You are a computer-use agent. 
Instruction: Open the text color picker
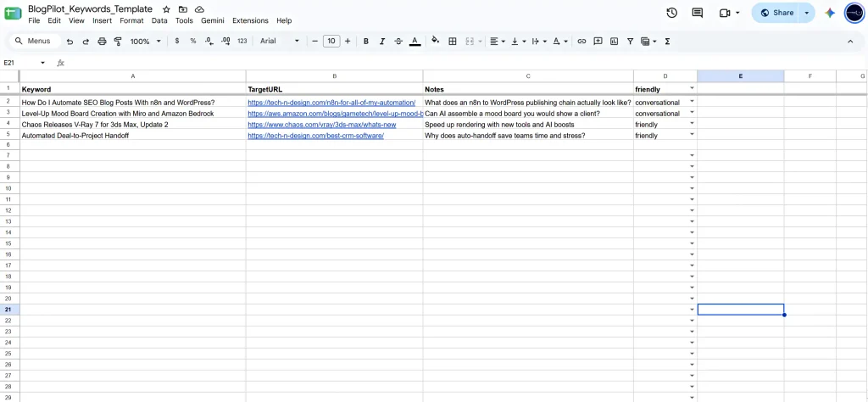pyautogui.click(x=415, y=42)
